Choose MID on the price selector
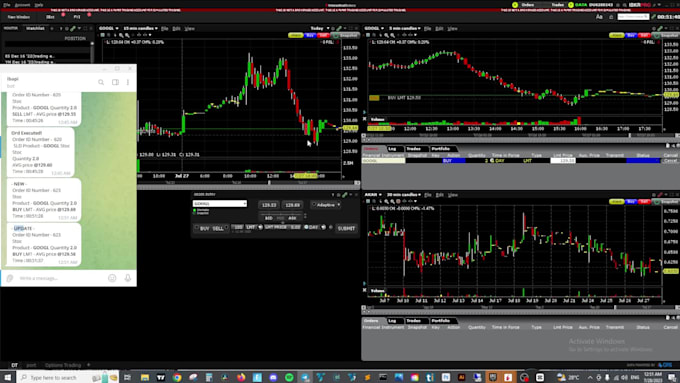 tap(280, 218)
